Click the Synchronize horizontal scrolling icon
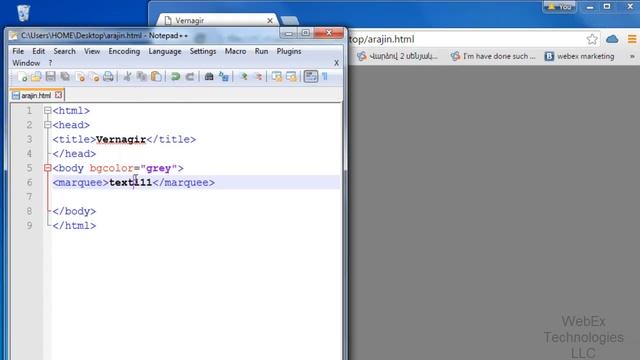 tap(291, 76)
